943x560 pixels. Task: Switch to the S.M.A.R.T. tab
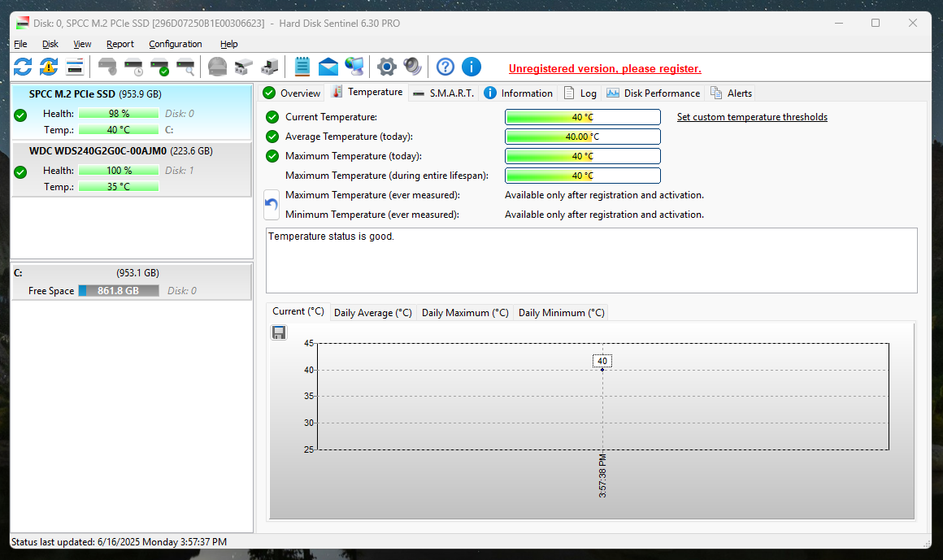point(443,93)
